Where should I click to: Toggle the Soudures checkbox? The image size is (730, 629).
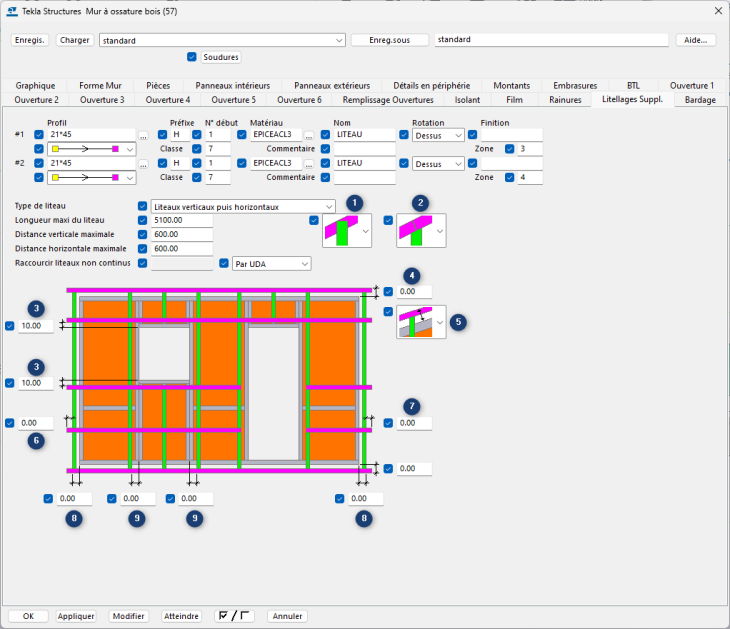pos(193,57)
